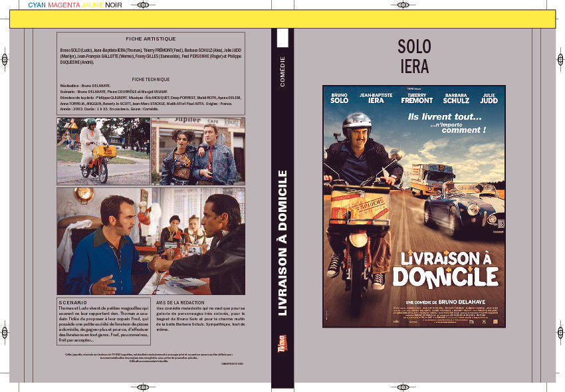The width and height of the screenshot is (565, 392).
Task: Click the COMÉDIE label on the spine
Action: coord(282,71)
